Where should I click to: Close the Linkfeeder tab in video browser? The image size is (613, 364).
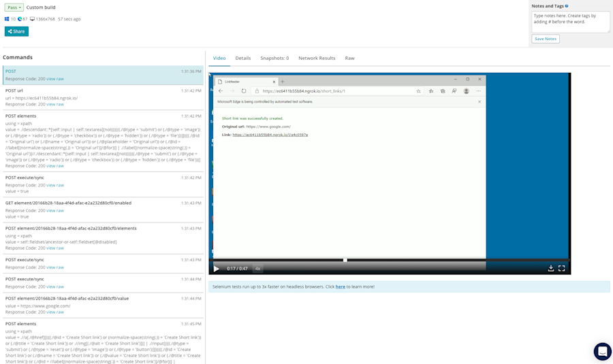(x=274, y=82)
